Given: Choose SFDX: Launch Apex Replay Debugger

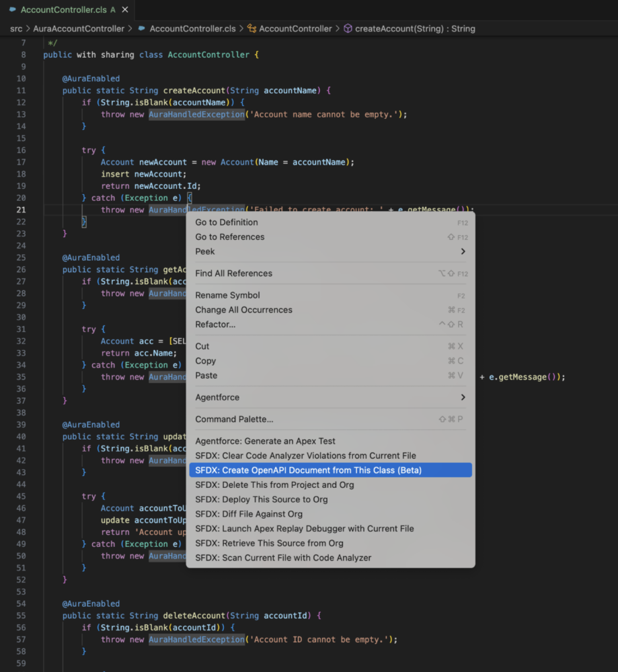Looking at the screenshot, I should [331, 528].
